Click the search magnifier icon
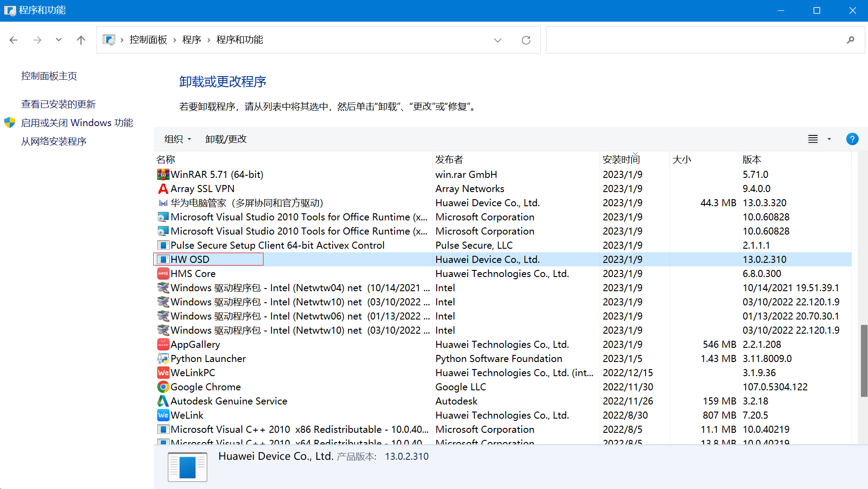 850,40
